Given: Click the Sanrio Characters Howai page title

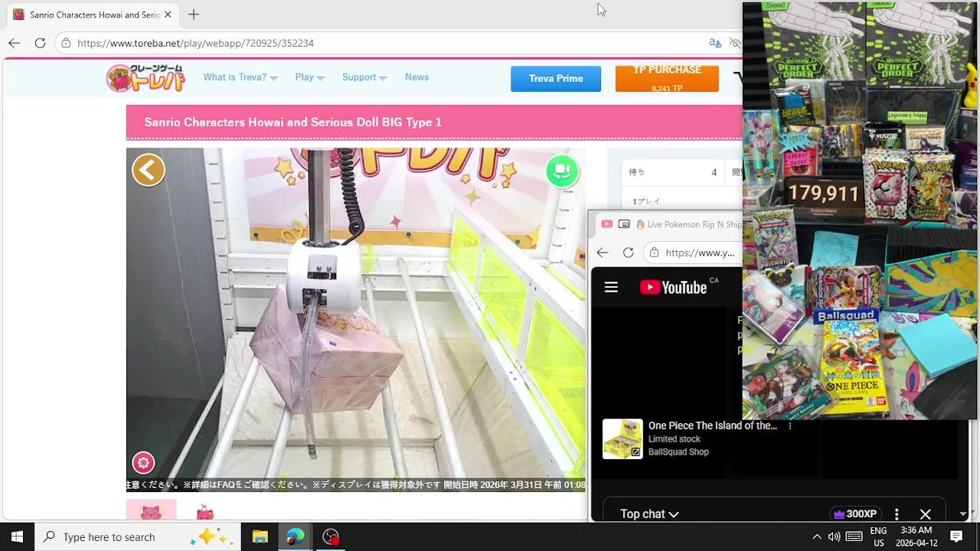Looking at the screenshot, I should 293,122.
